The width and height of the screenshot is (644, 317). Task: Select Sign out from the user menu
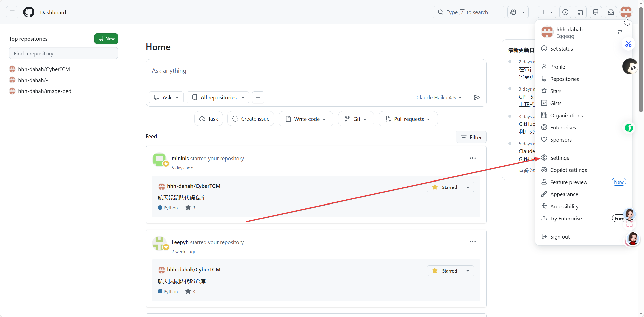560,237
